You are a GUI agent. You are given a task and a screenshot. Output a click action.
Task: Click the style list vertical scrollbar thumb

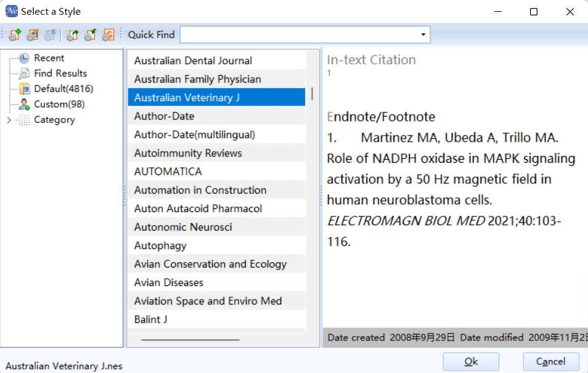[x=312, y=94]
